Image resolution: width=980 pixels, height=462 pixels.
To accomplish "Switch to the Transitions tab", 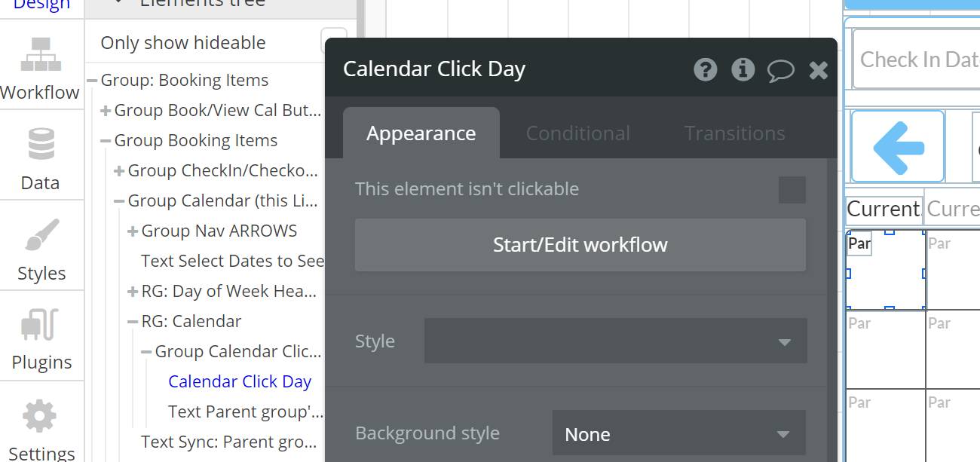I will [x=734, y=133].
